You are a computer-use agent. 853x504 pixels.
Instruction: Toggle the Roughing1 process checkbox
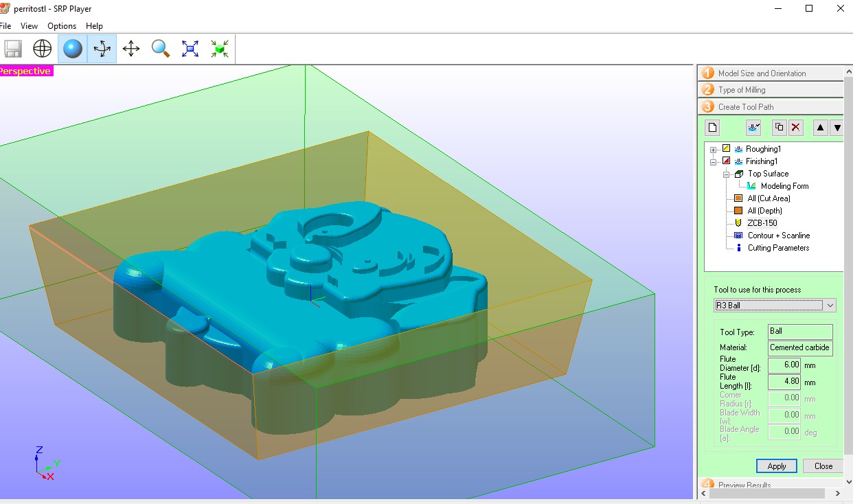click(726, 148)
